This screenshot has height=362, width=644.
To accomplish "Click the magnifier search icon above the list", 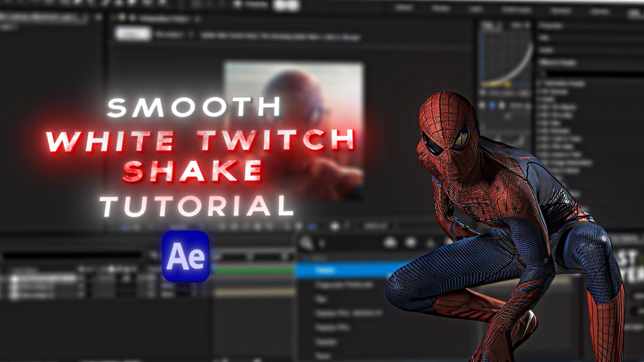I will pyautogui.click(x=305, y=243).
